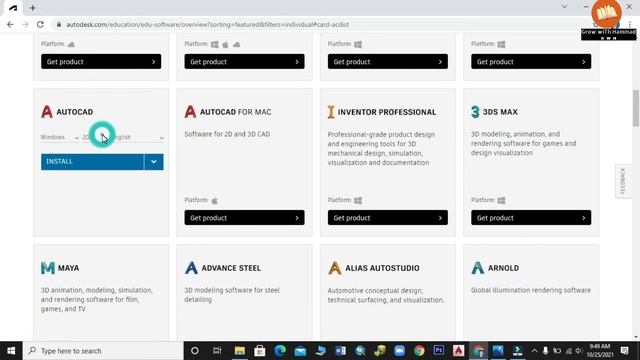Open a new tab with the plus icon
640x360 pixels.
click(x=33, y=8)
